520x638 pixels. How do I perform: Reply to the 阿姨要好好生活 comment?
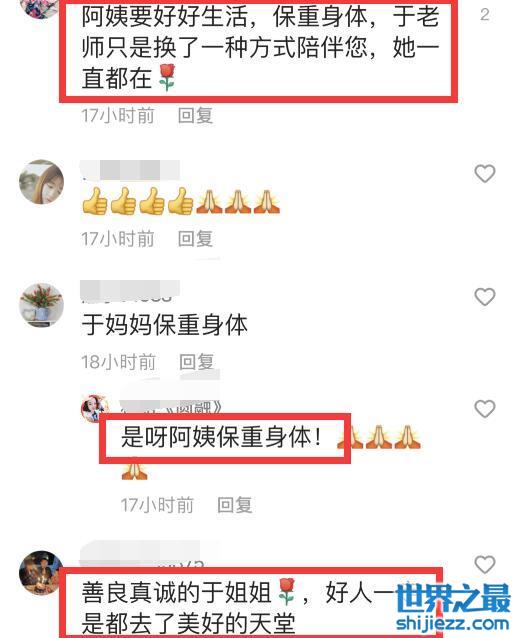tap(195, 116)
